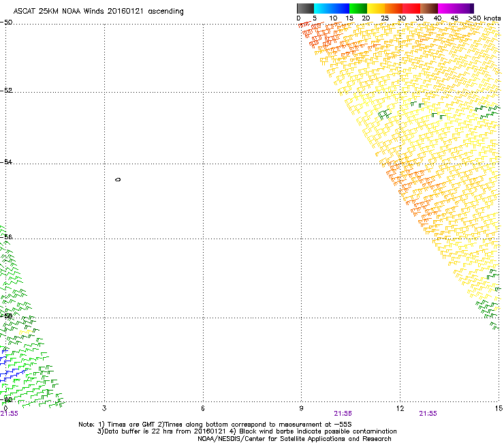504x443 pixels.
Task: Select the longitude 6 axis label
Action: pos(203,408)
